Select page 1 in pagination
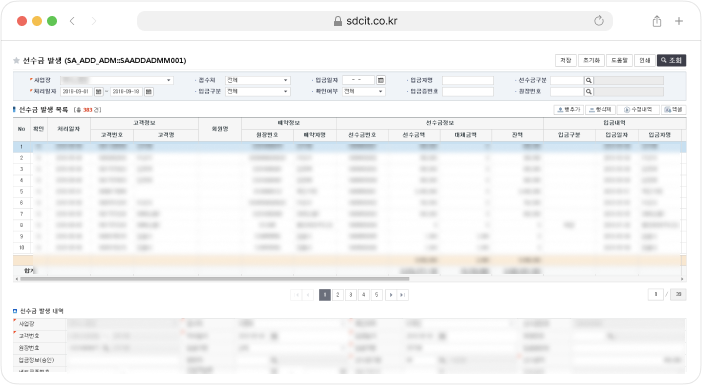This screenshot has width=702, height=385. tap(325, 295)
